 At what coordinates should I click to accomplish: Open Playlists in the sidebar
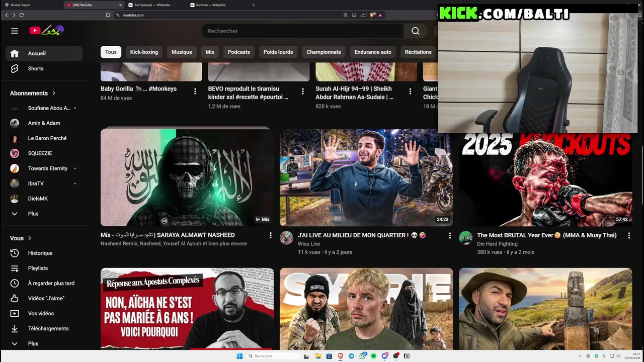pyautogui.click(x=44, y=268)
